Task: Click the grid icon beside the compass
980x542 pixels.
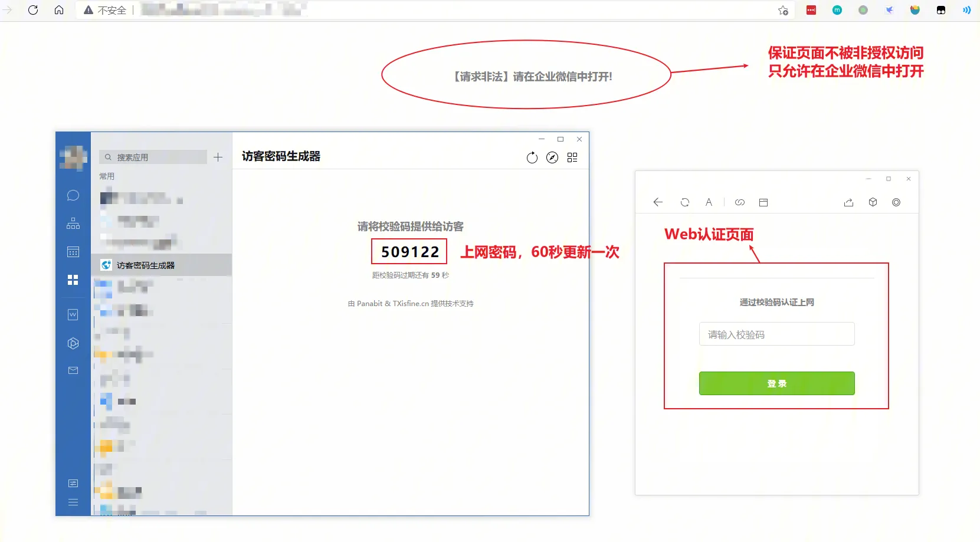Action: [572, 157]
